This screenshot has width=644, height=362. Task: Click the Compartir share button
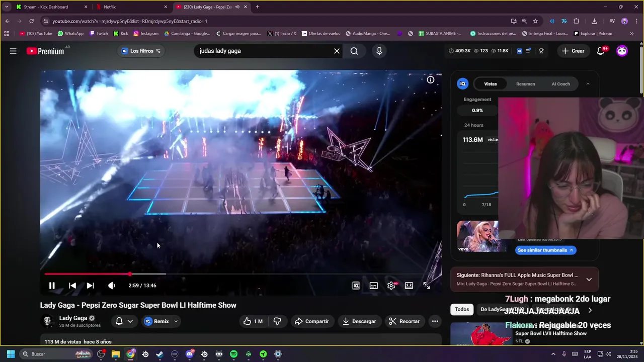pos(312,321)
